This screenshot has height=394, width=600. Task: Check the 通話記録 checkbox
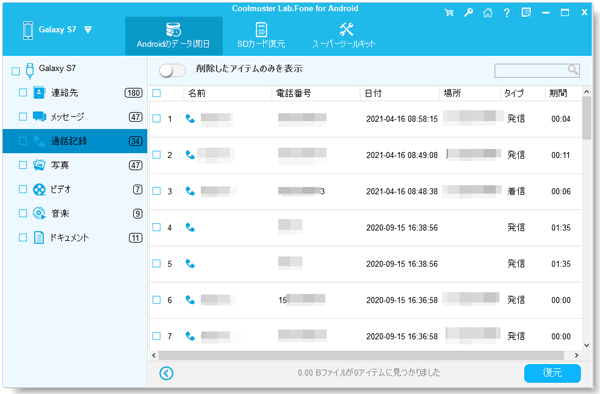(23, 141)
